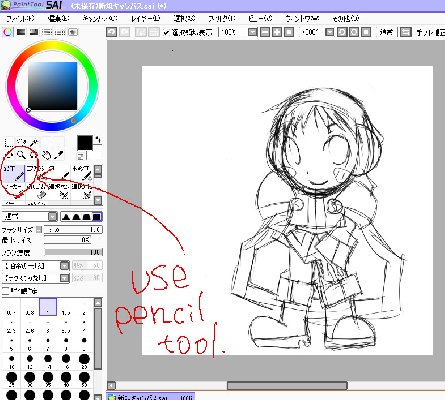This screenshot has height=400, width=445.
Task: Reset the canvas rotation angle
Action: pyautogui.click(x=366, y=32)
